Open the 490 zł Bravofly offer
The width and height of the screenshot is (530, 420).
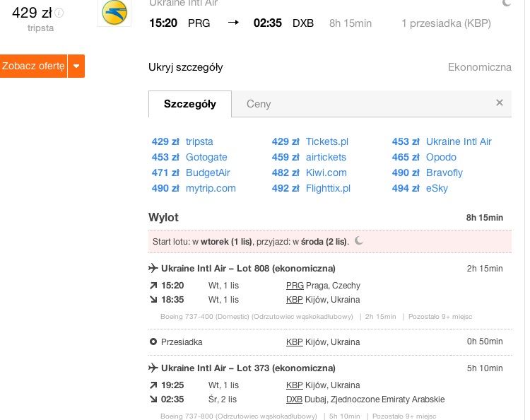click(428, 173)
